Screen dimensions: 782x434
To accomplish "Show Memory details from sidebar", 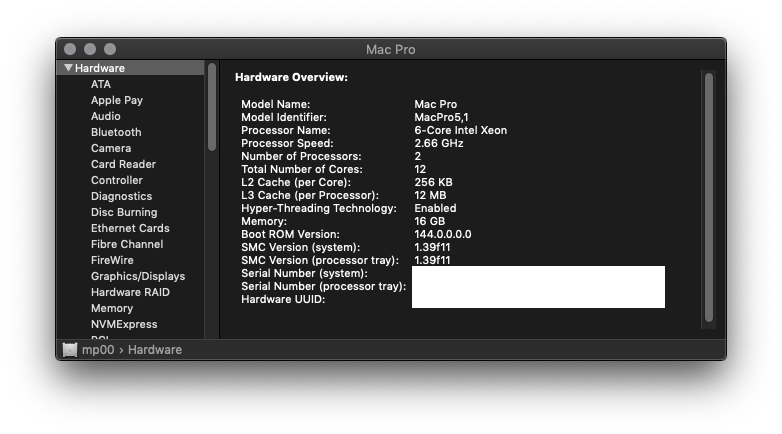I will (112, 308).
